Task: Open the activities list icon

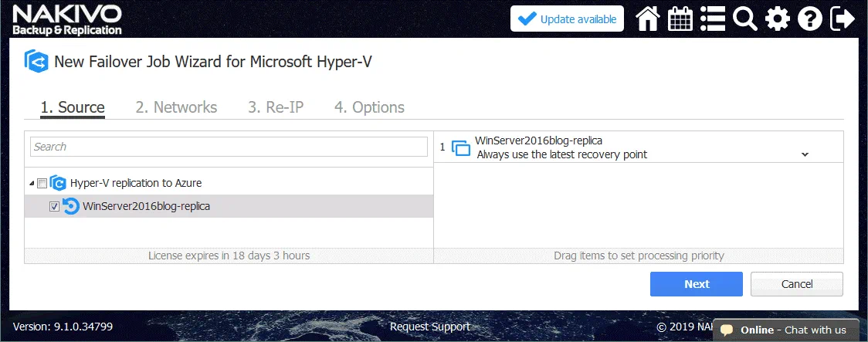Action: [712, 19]
